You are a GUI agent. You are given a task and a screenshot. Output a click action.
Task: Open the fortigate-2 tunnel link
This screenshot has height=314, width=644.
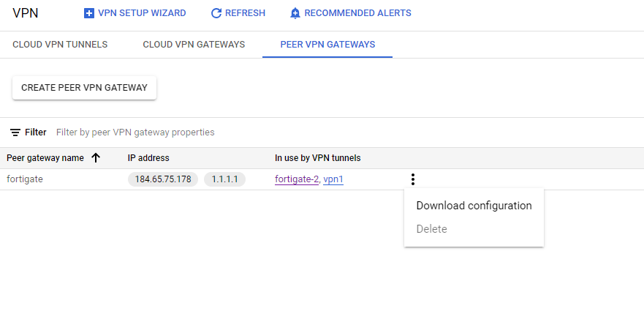click(297, 179)
